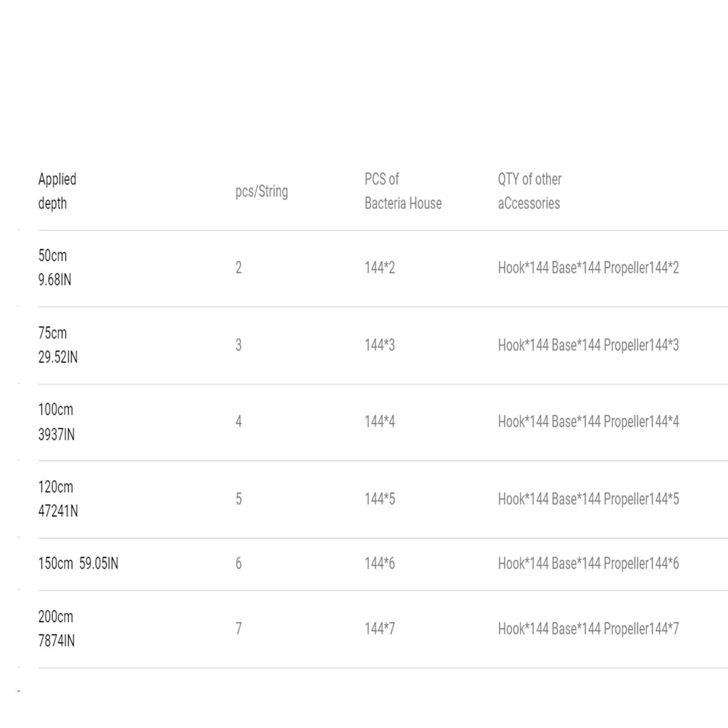The height and width of the screenshot is (728, 728).
Task: Select the "QTY of other aCcessories" header
Action: pos(529,191)
